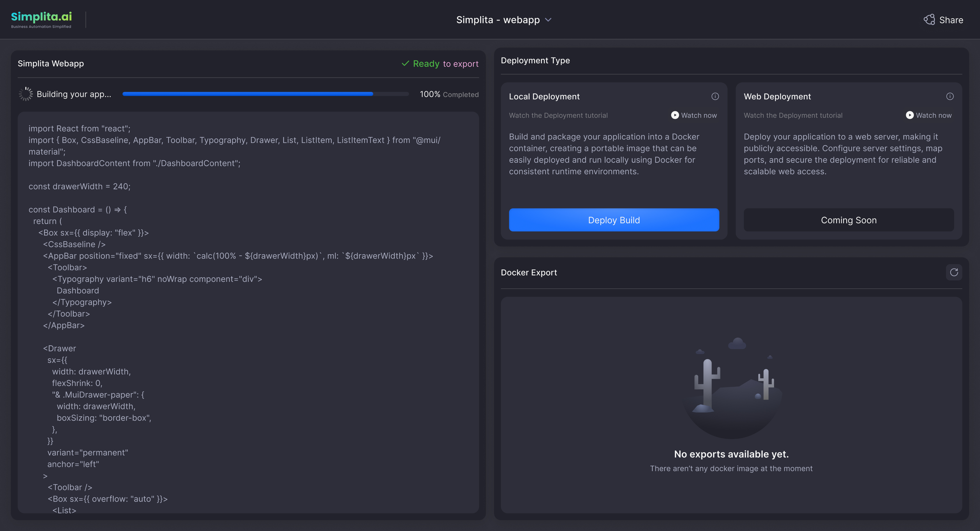Select the Local Deployment card title

(x=544, y=97)
